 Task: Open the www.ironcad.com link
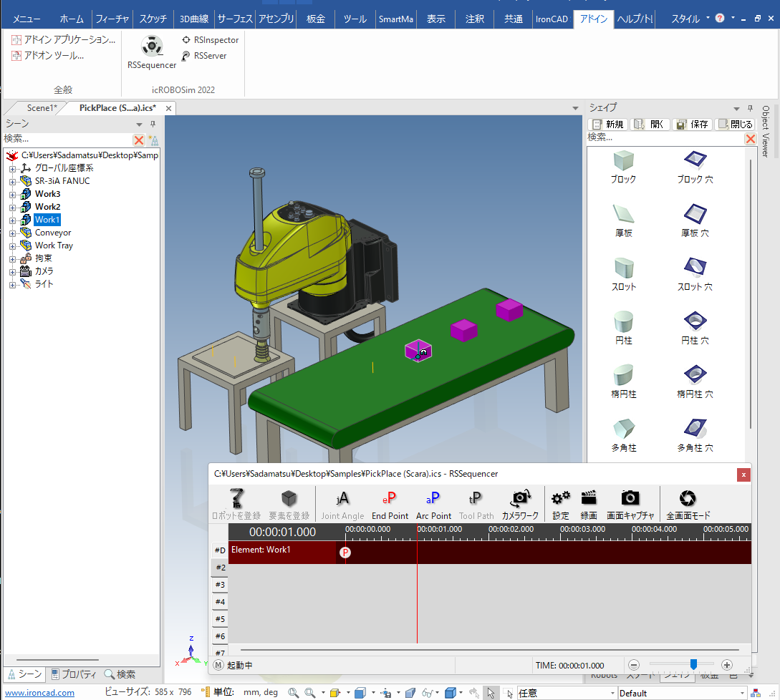click(x=40, y=693)
